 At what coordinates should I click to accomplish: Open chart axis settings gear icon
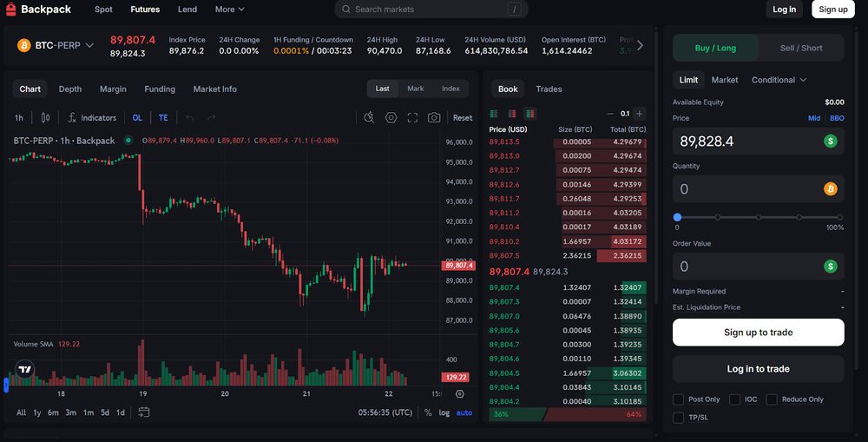(x=459, y=394)
